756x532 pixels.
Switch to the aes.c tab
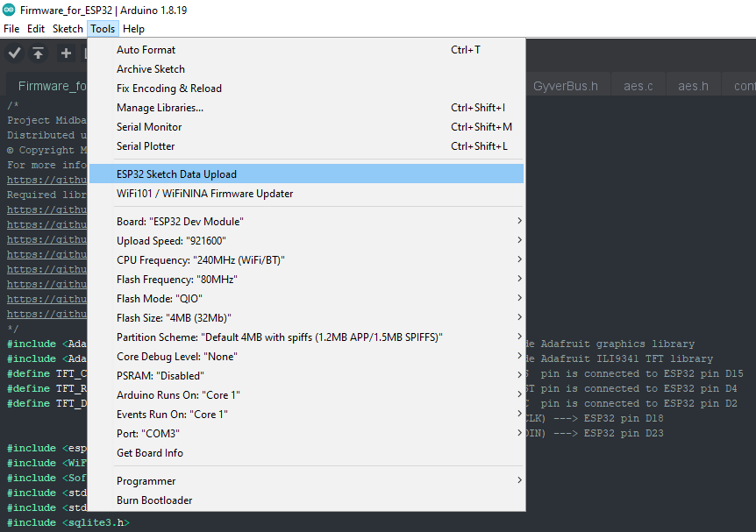point(638,86)
